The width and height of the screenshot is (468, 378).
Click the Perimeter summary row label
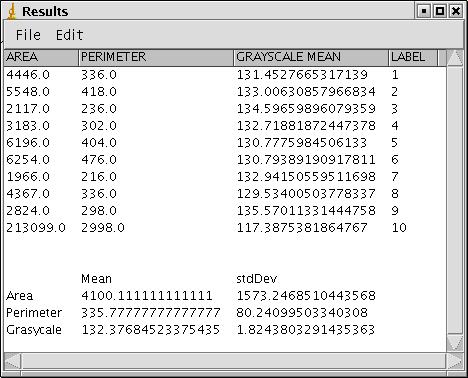pyautogui.click(x=34, y=313)
